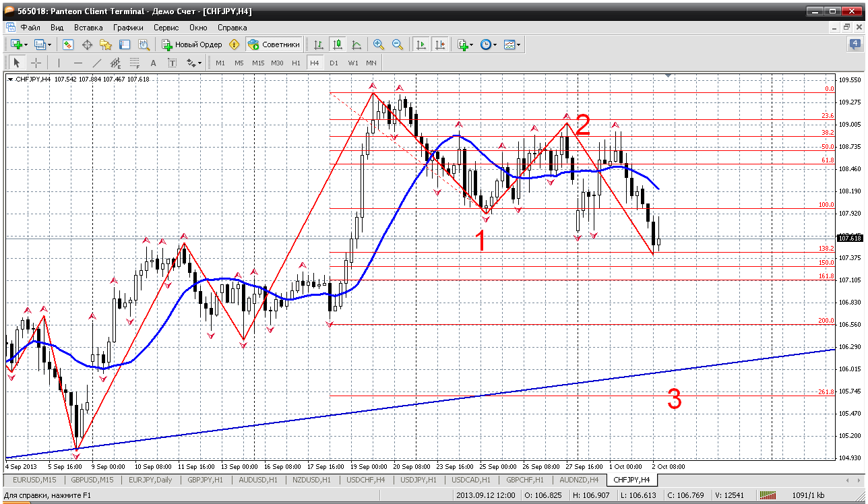Show the Data Window crosshair-circle icon
The height and width of the screenshot is (504, 868).
pos(87,44)
